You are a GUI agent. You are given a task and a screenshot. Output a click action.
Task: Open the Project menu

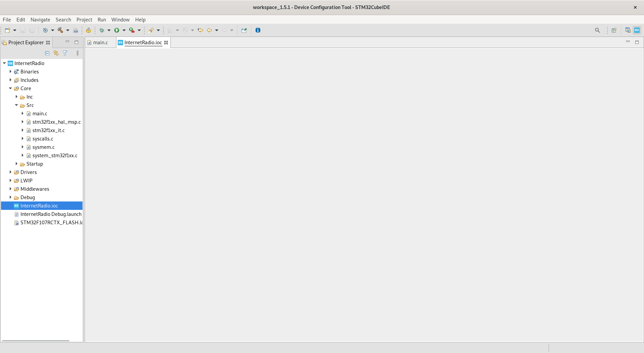tap(84, 20)
